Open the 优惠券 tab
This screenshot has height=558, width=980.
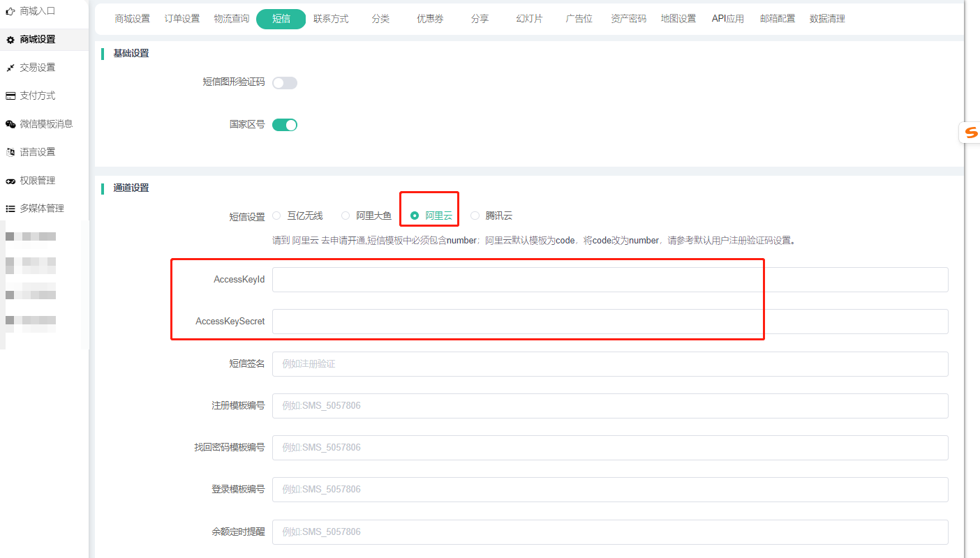pyautogui.click(x=430, y=19)
